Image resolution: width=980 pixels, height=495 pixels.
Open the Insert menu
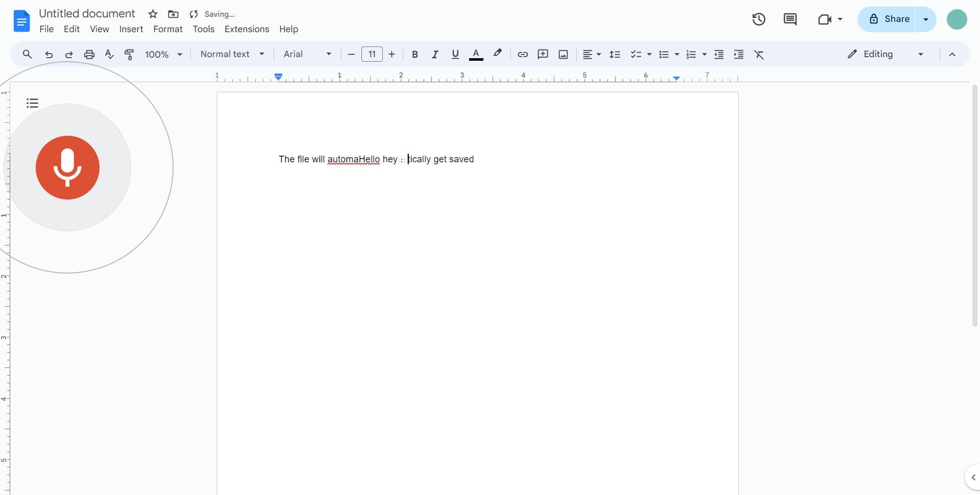(x=131, y=29)
